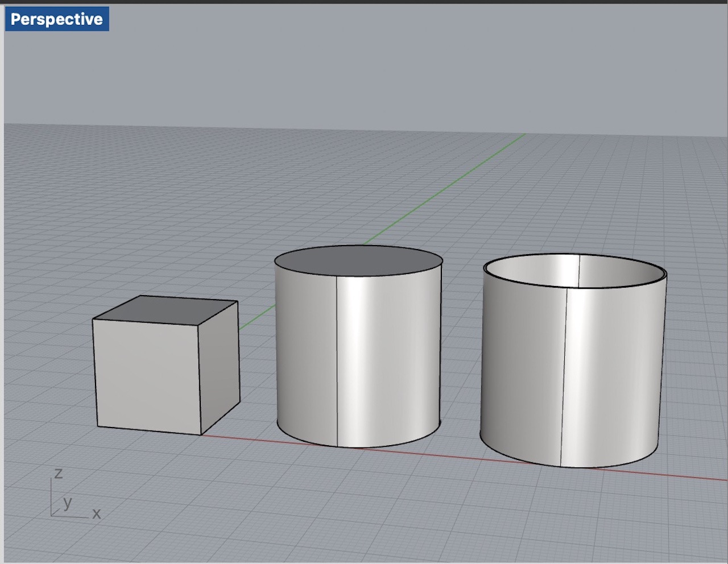This screenshot has width=728, height=564.
Task: Select the box object
Action: (x=166, y=365)
